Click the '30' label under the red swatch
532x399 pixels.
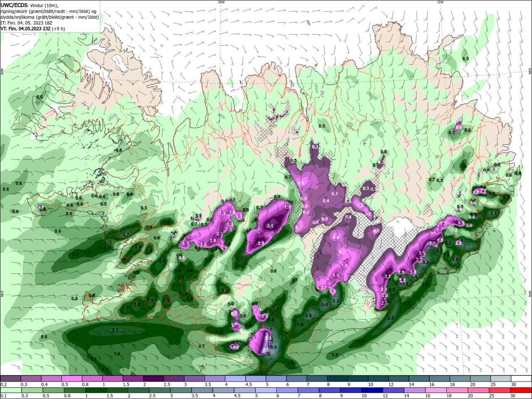coord(514,396)
